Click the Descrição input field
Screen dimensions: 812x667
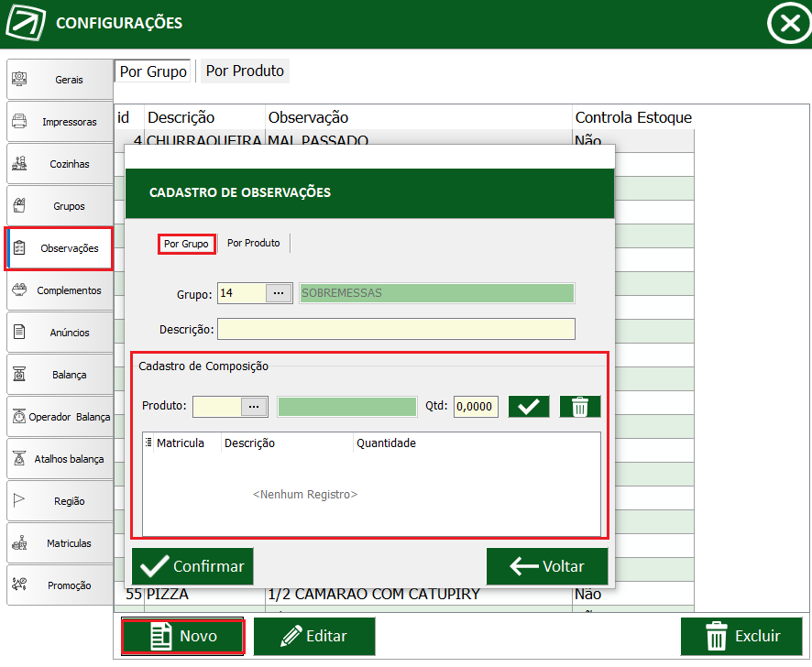click(396, 329)
